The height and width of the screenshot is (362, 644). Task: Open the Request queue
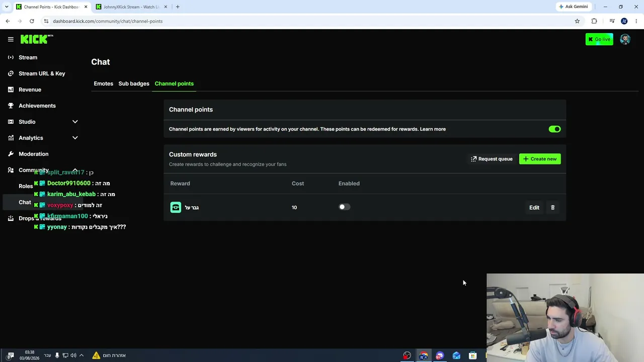click(492, 159)
